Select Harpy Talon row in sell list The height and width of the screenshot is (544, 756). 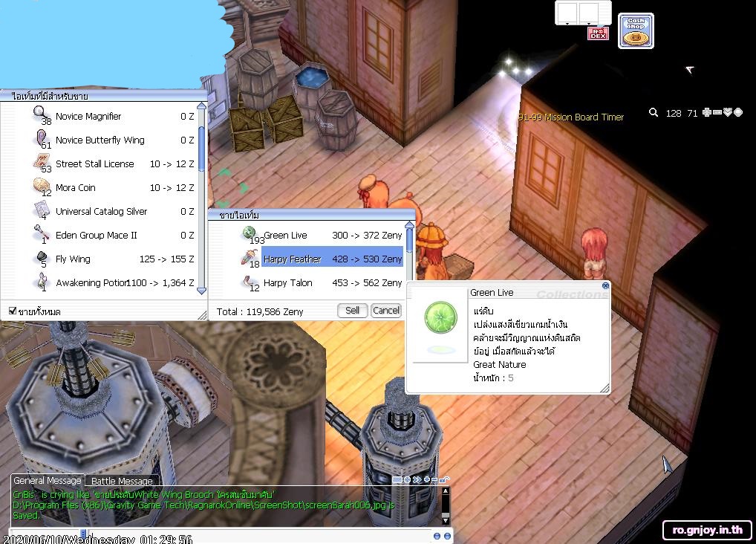[322, 282]
